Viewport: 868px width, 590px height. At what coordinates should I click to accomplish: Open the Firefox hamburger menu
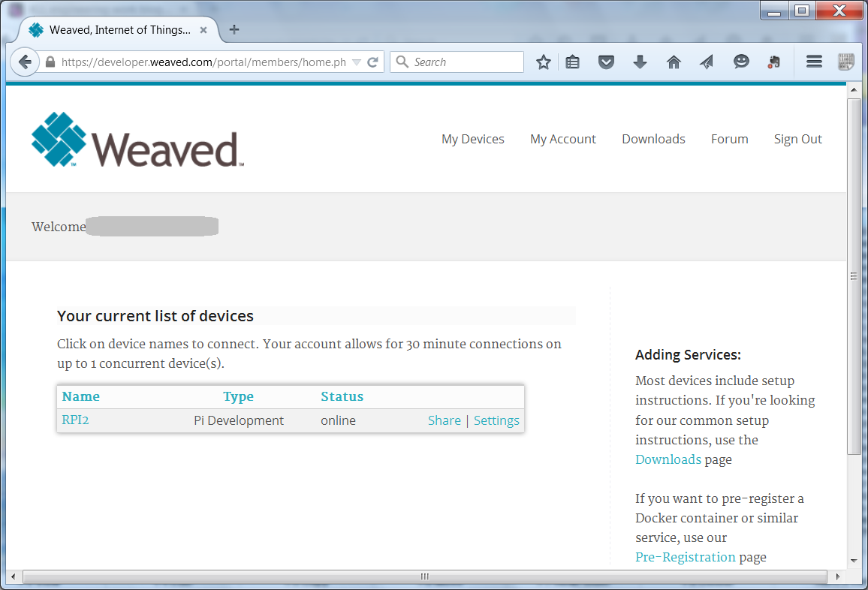[814, 62]
